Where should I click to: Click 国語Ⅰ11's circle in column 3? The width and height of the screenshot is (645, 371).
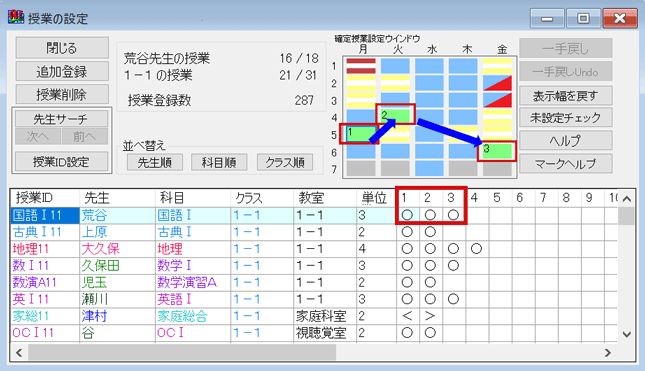pyautogui.click(x=453, y=215)
